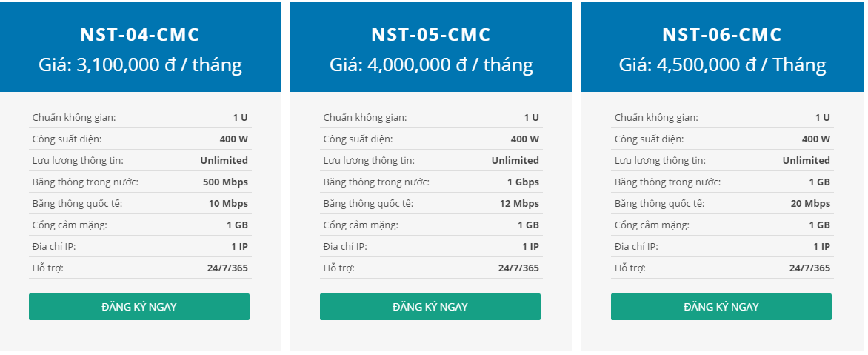Click 1 Gbps bandwidth value in NST-05
The width and height of the screenshot is (868, 355).
point(523,182)
